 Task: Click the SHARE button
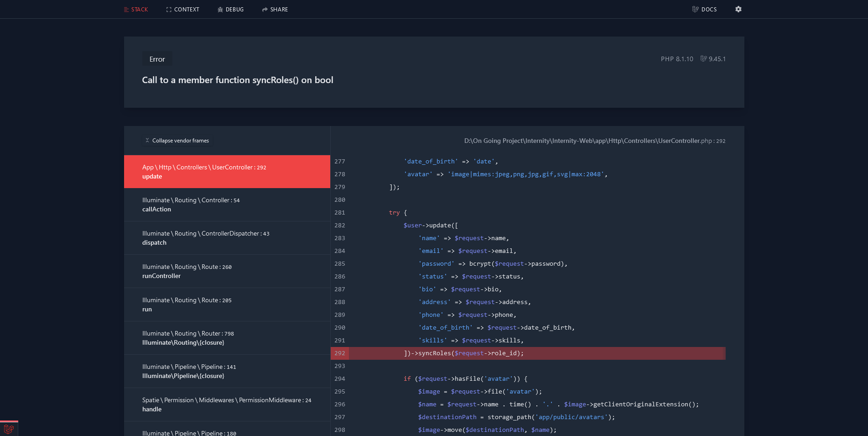point(278,9)
